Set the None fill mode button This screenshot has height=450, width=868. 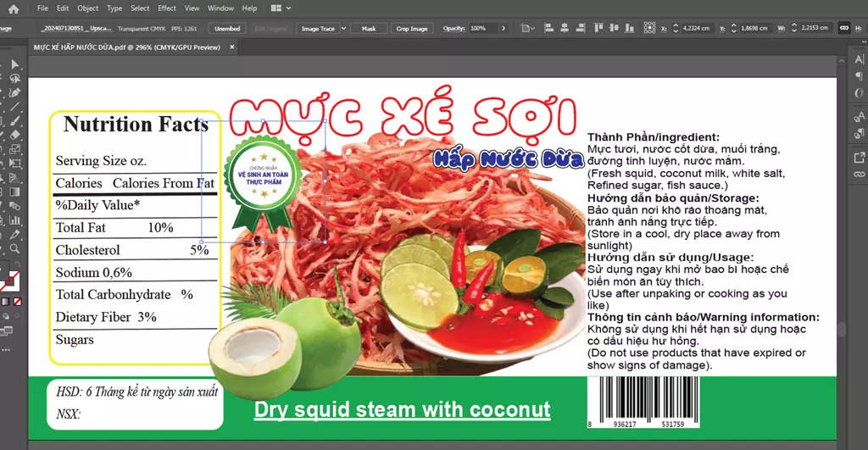[18, 302]
